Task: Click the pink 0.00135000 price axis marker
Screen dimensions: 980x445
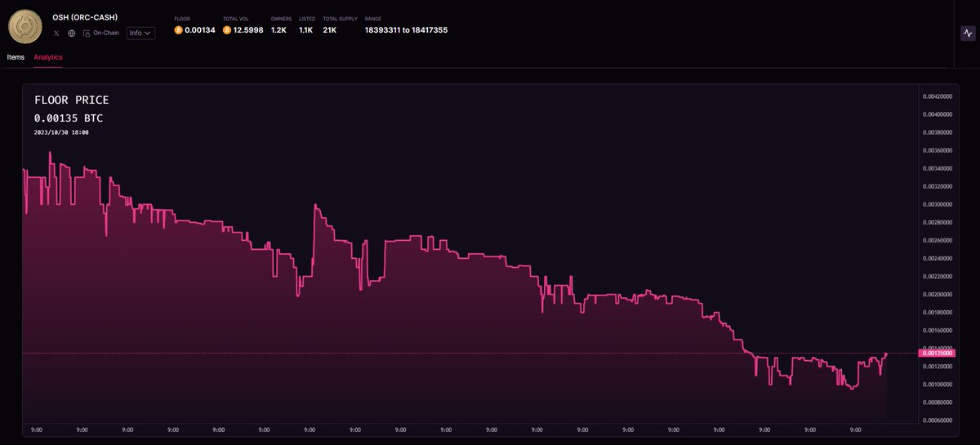Action: coord(937,353)
